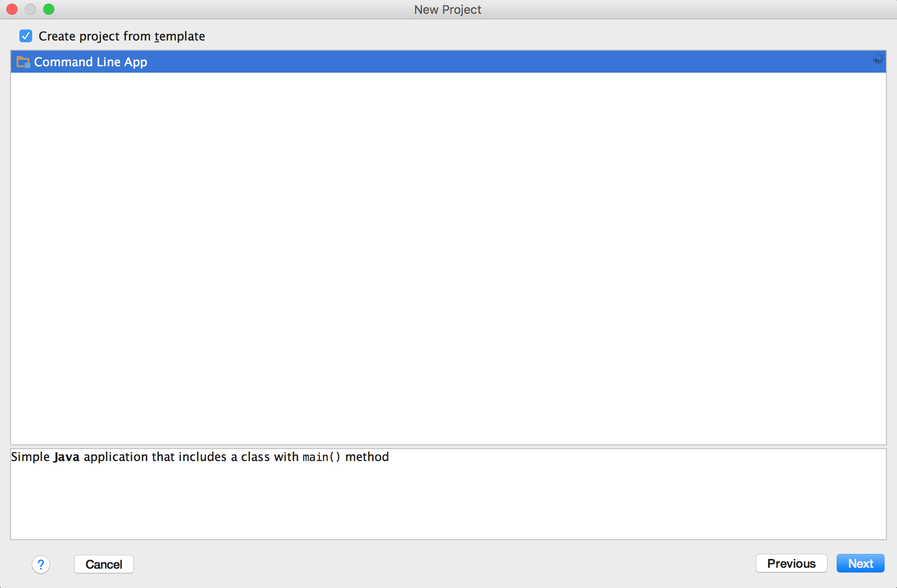The image size is (897, 588).
Task: Proceed with the Next button
Action: [x=860, y=563]
